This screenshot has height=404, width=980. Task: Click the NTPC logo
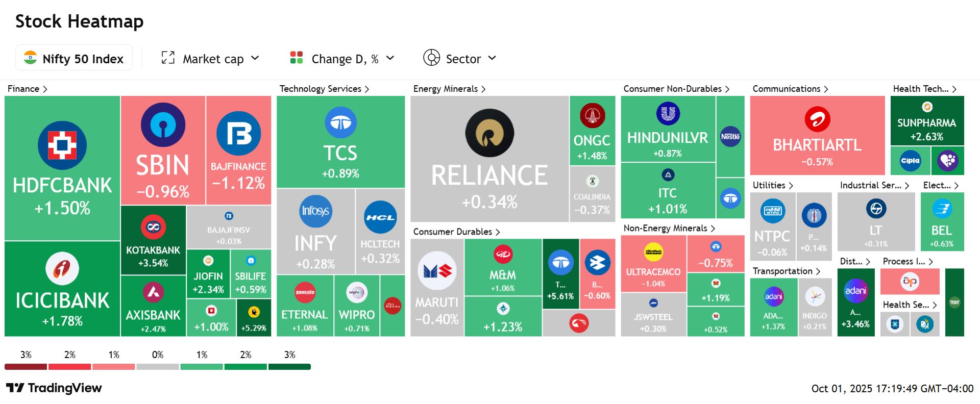point(772,211)
